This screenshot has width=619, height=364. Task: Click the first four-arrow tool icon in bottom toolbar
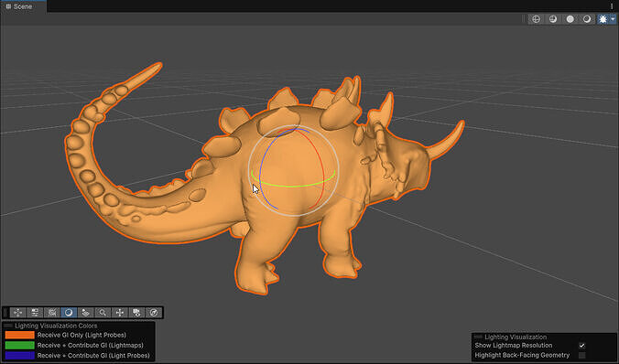tap(17, 313)
